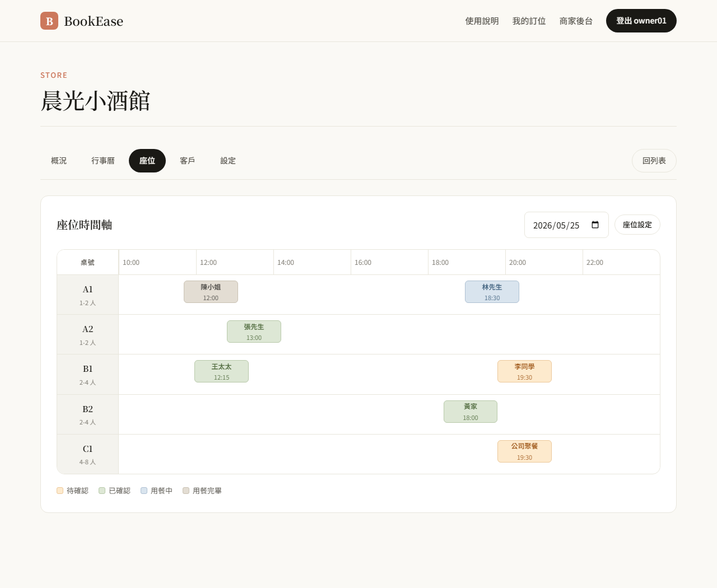Image resolution: width=717 pixels, height=588 pixels.
Task: Go to 我的訂位 page
Action: click(x=529, y=21)
